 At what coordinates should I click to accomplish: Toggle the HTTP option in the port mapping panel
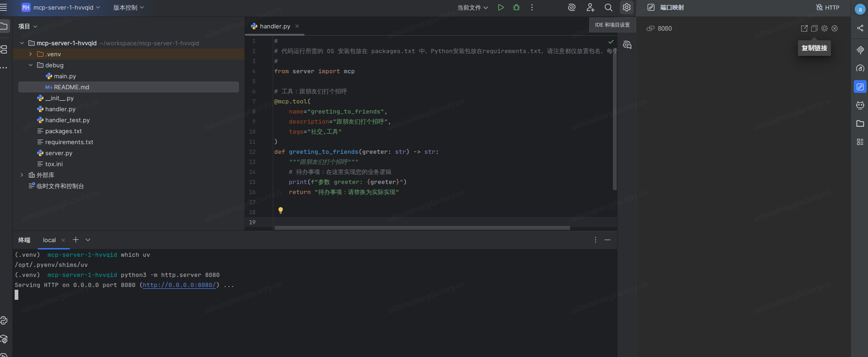click(x=828, y=7)
